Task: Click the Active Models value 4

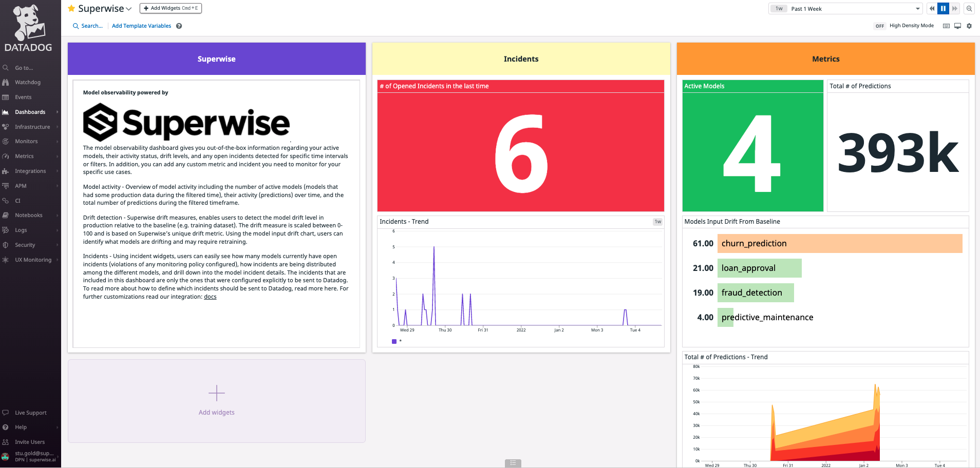Action: tap(752, 153)
